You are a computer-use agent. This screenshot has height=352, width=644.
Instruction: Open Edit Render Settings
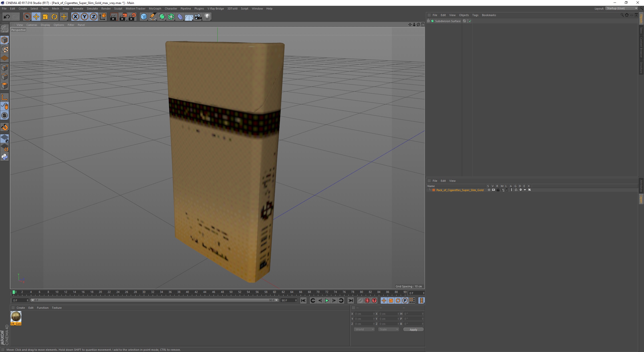click(x=132, y=17)
